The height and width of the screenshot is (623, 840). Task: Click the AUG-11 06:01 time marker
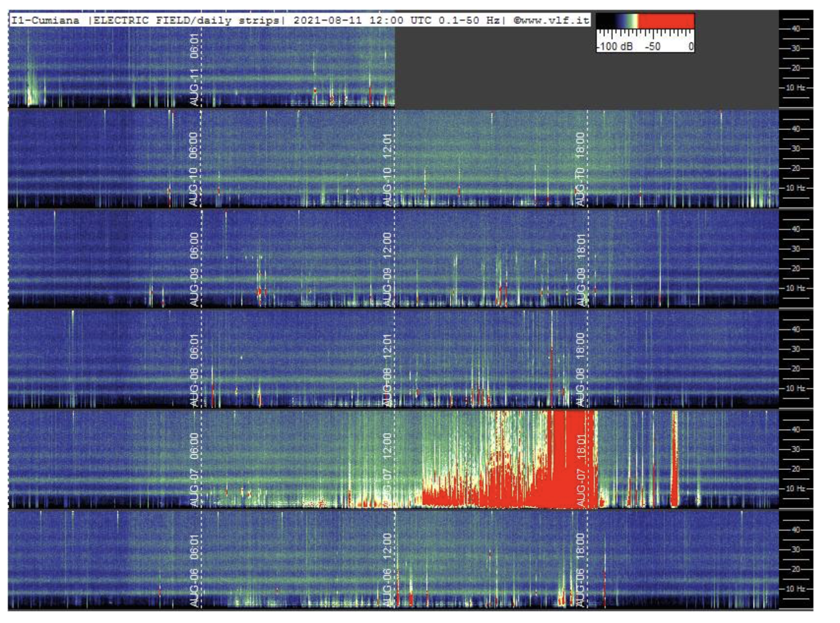pos(194,69)
